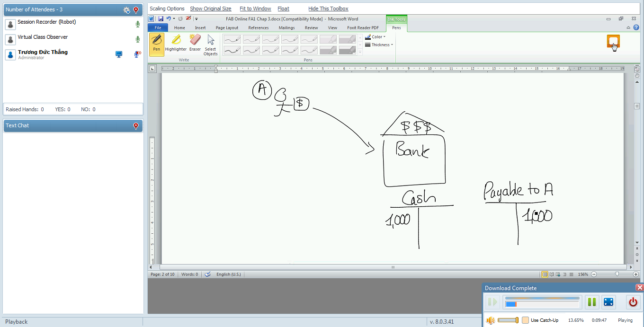The image size is (644, 327).
Task: Click the Show Original Size link
Action: (x=210, y=9)
